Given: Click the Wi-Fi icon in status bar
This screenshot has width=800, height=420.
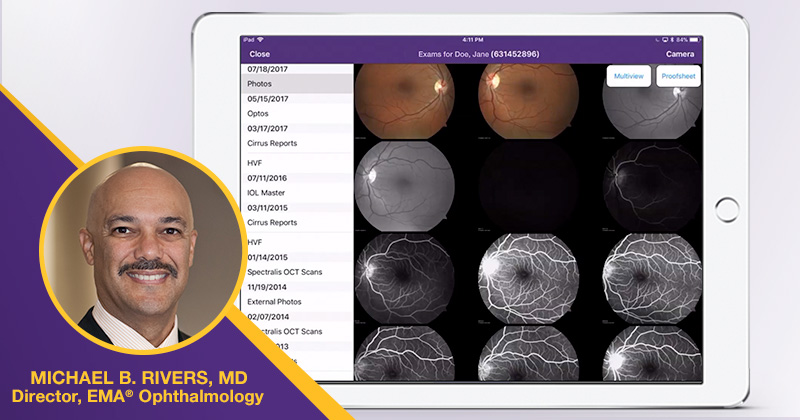Looking at the screenshot, I should pyautogui.click(x=260, y=40).
